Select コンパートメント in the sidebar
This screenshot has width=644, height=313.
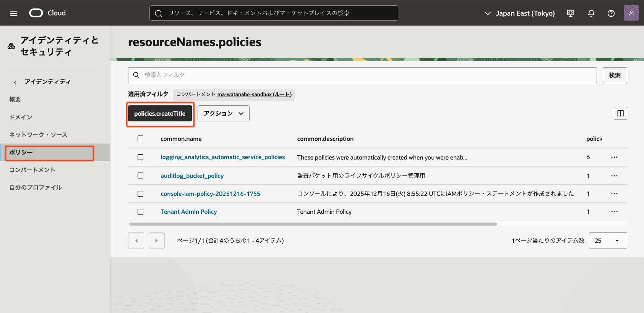pyautogui.click(x=32, y=170)
